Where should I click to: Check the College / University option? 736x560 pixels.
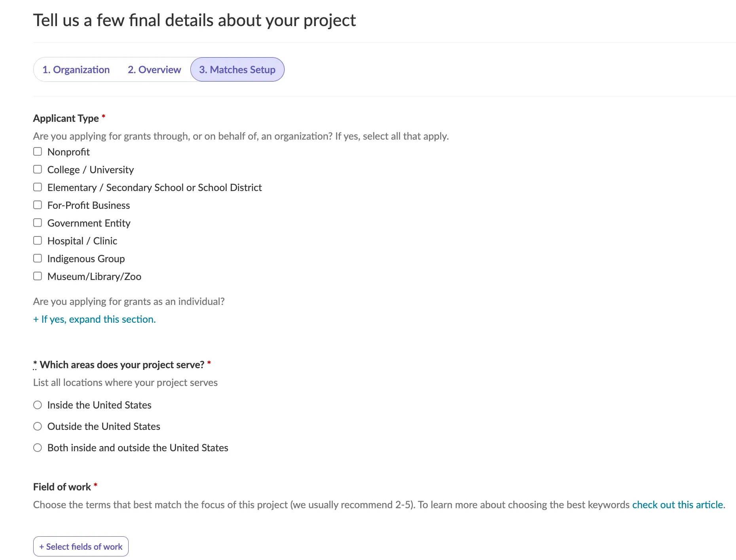tap(38, 169)
